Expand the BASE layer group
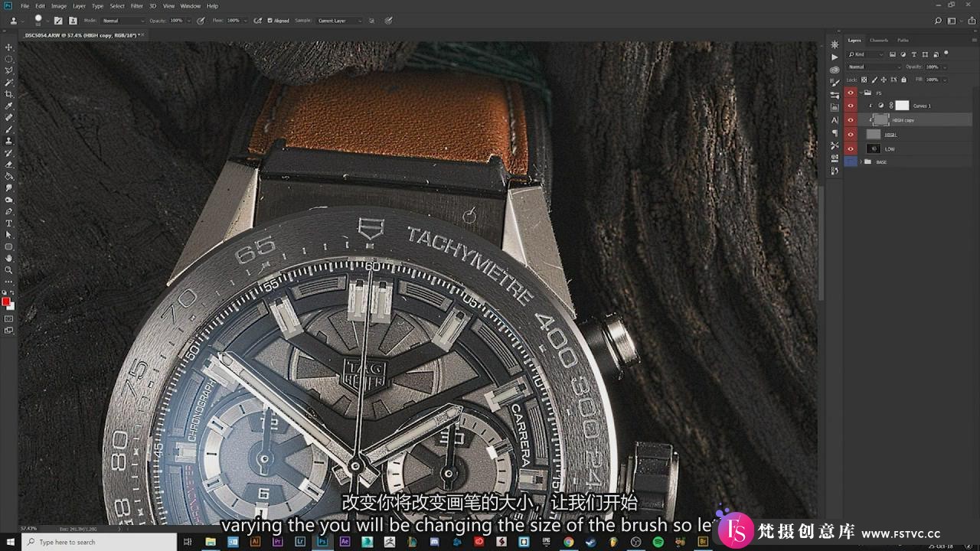Screen dimensions: 980x551 click(861, 162)
